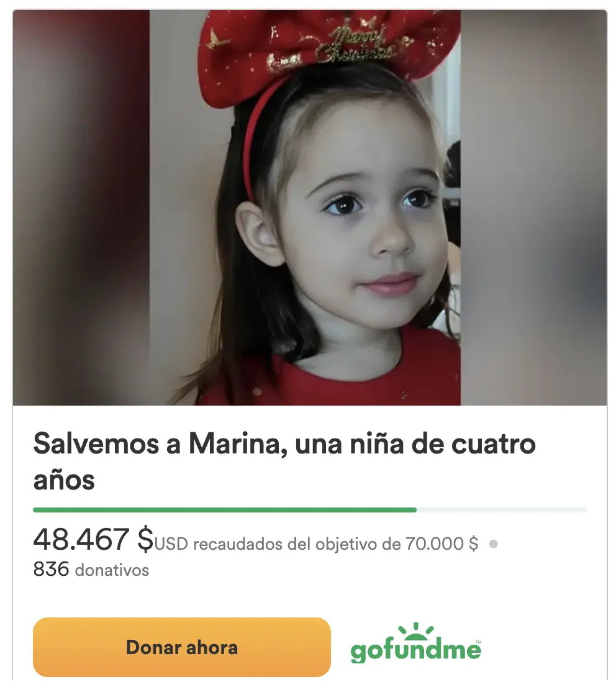The image size is (616, 687).
Task: Click the blurred right side of the image
Action: tap(533, 207)
